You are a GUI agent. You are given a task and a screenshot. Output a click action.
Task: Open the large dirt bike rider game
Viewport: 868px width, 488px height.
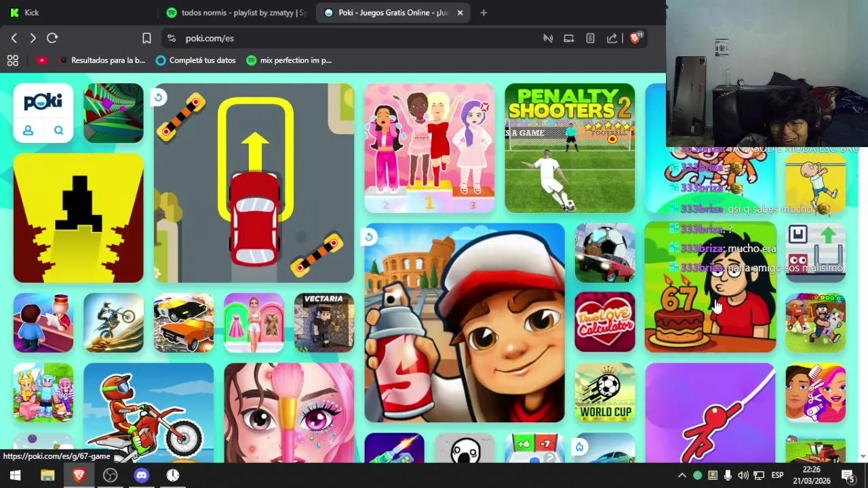tap(149, 413)
